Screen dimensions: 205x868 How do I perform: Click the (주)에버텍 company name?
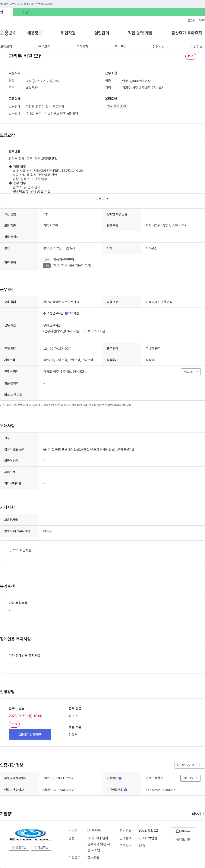point(94,831)
